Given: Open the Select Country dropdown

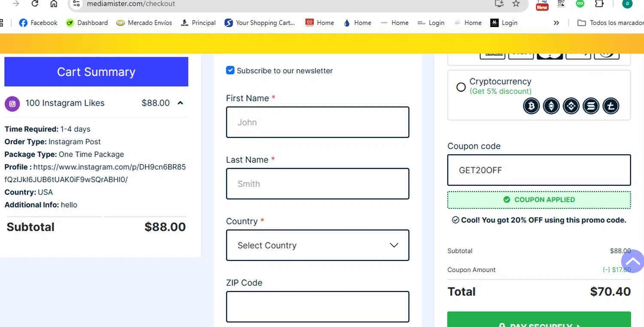Looking at the screenshot, I should (x=318, y=245).
